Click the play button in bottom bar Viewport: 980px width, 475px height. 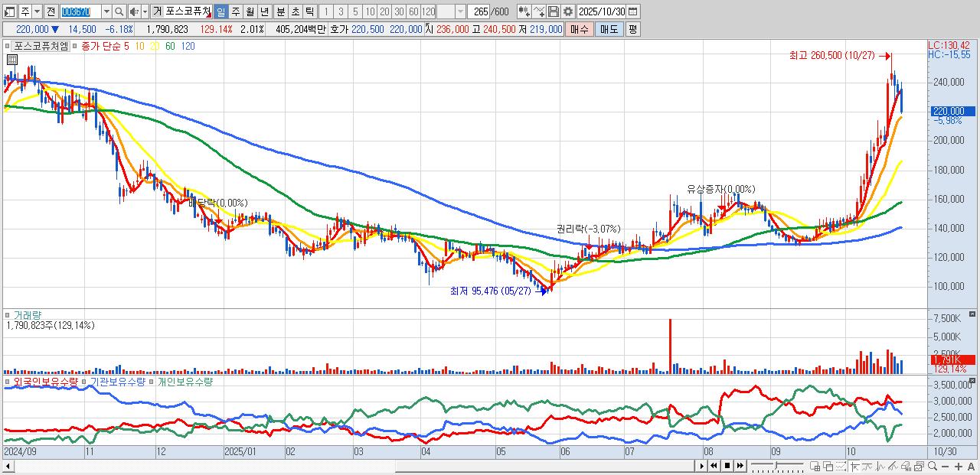coord(701,466)
